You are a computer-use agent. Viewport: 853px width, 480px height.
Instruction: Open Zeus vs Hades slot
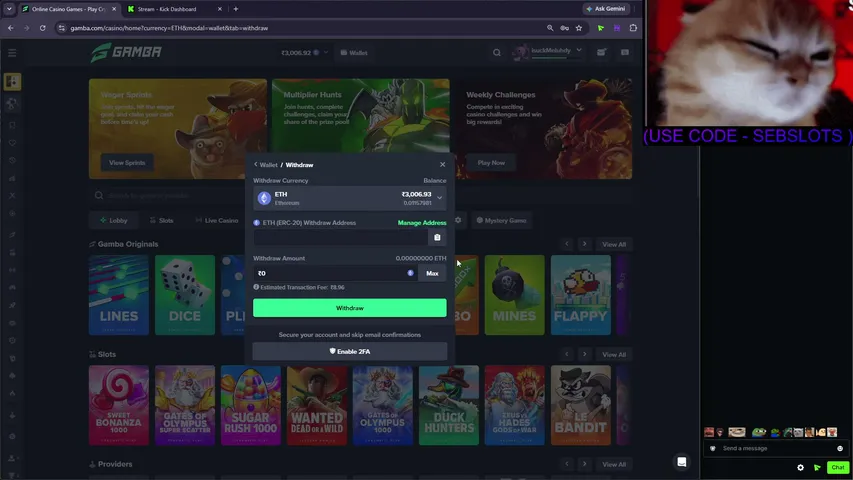(x=514, y=405)
